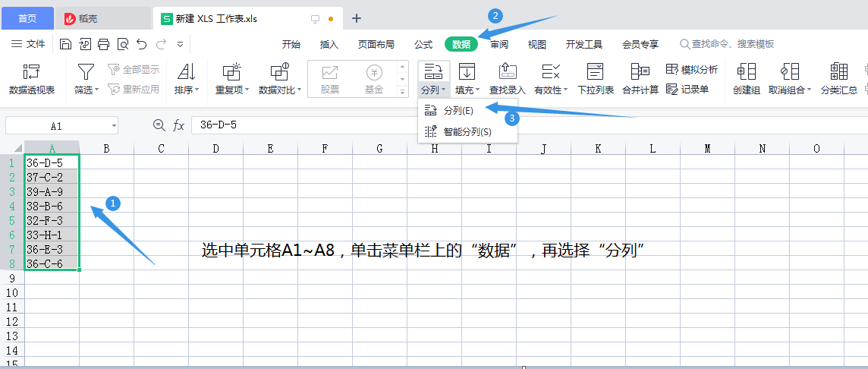This screenshot has width=868, height=369.
Task: Open Print Preview icon
Action: click(x=122, y=44)
